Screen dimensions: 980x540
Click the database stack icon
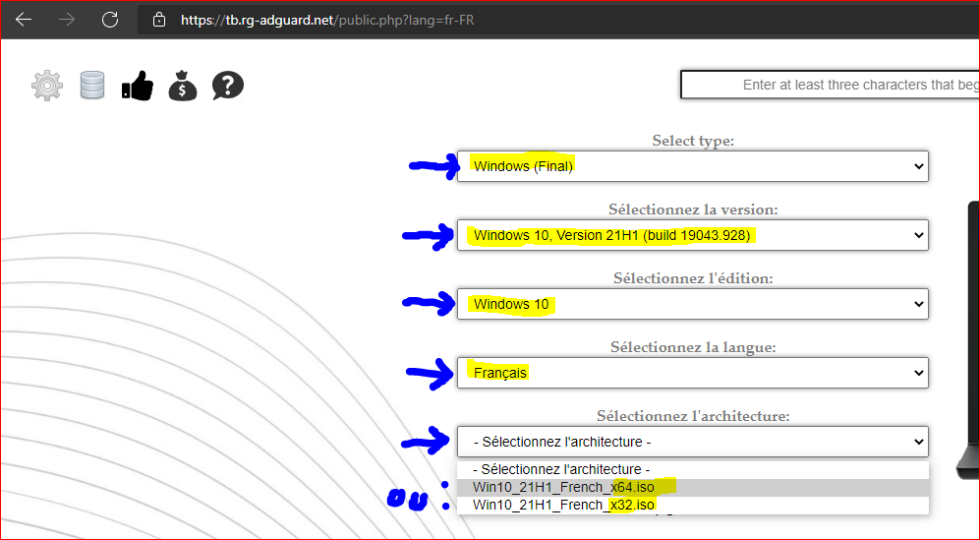tap(92, 86)
